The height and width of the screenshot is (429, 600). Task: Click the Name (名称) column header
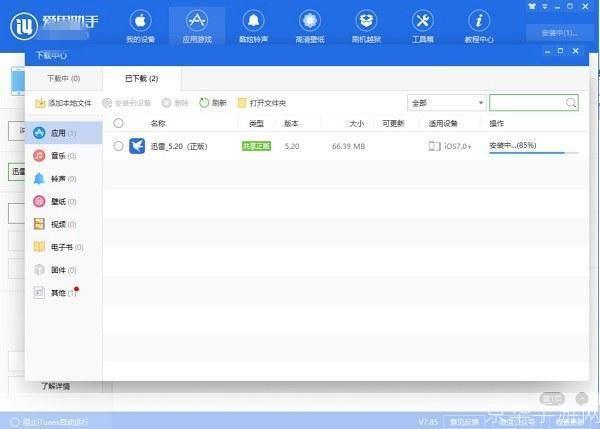pyautogui.click(x=158, y=123)
